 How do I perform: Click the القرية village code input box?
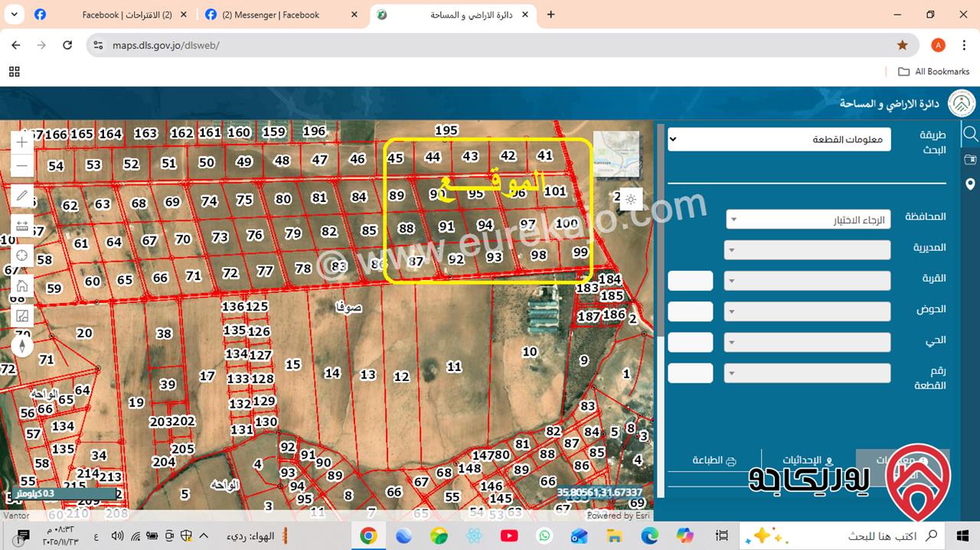(691, 281)
